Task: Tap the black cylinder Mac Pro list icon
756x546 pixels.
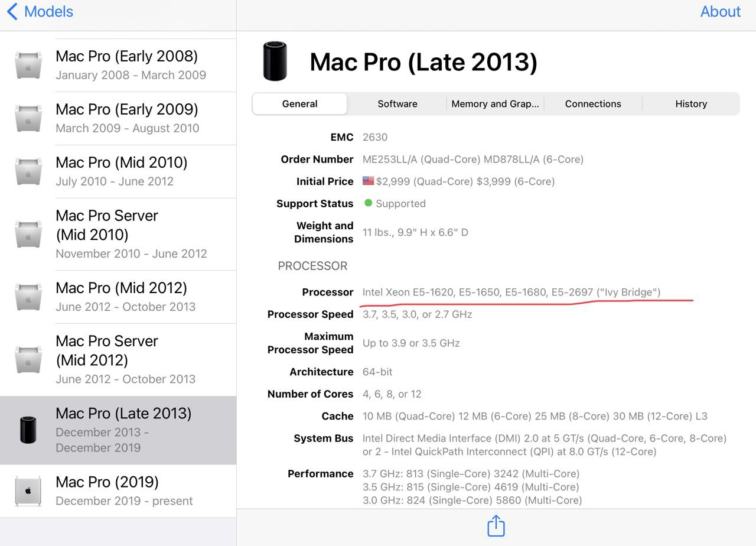Action: pos(28,430)
